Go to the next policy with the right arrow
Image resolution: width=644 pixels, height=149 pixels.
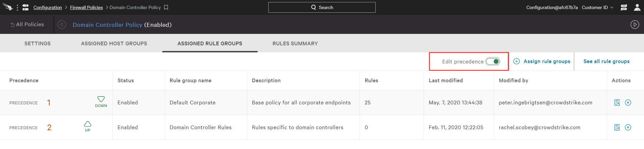(x=635, y=24)
